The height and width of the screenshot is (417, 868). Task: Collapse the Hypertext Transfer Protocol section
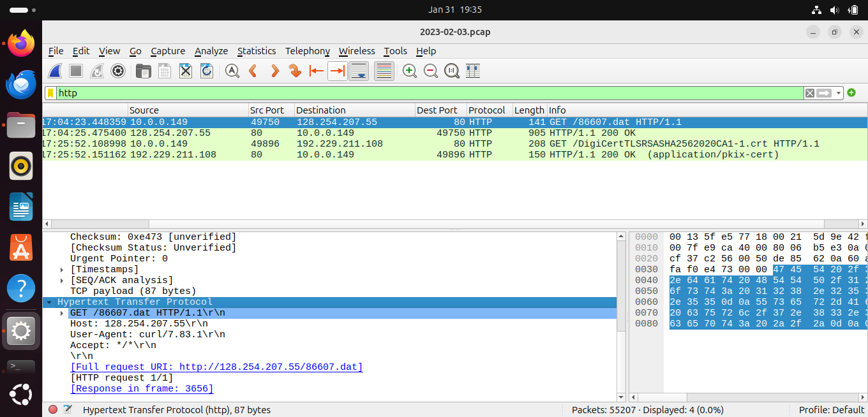click(49, 302)
